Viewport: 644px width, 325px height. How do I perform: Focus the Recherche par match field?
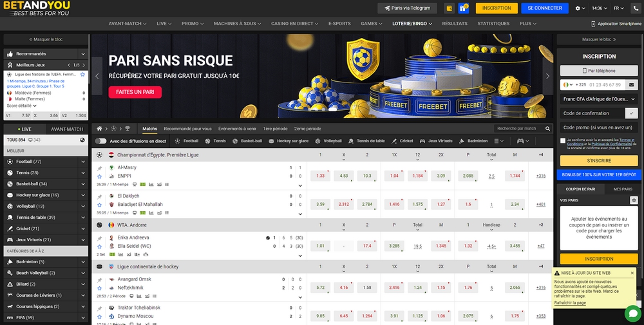pos(519,129)
